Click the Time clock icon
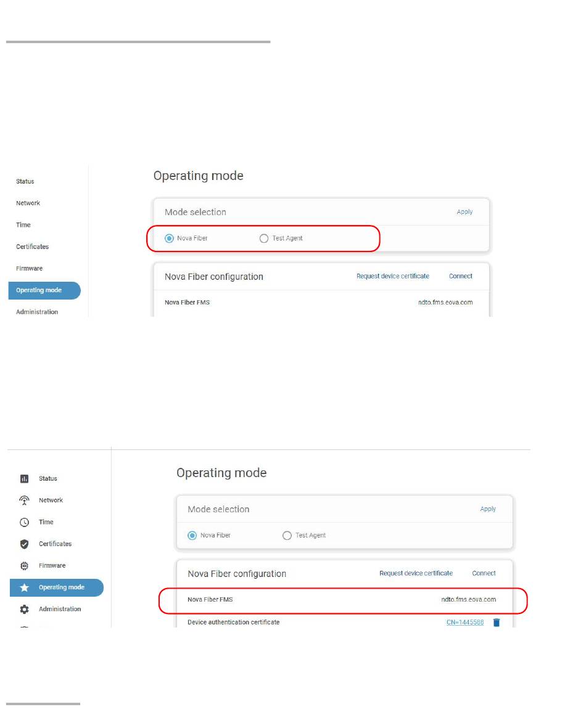The image size is (586, 728). click(24, 522)
